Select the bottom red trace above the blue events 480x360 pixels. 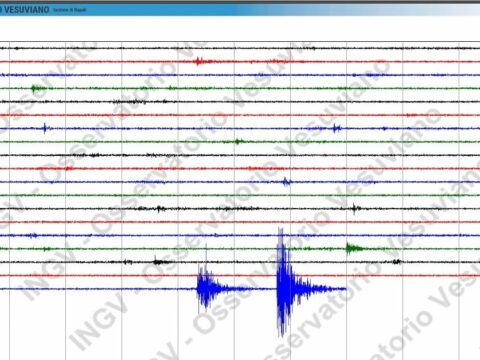coord(240,276)
